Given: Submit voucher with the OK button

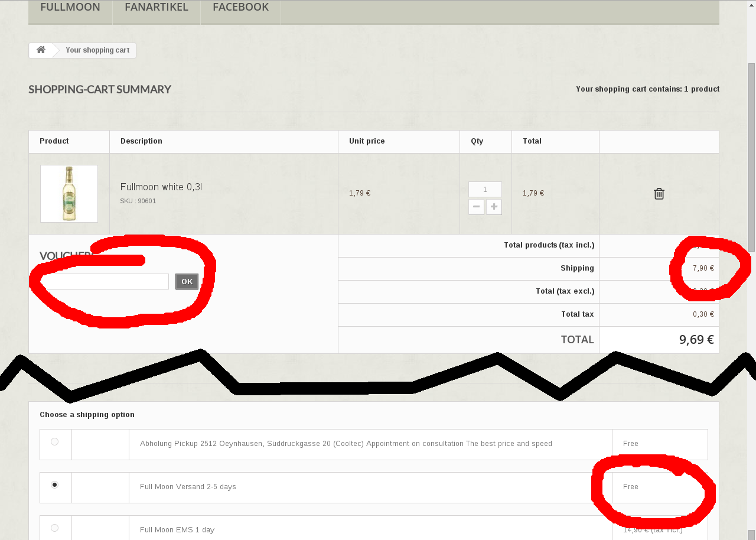Looking at the screenshot, I should (187, 281).
